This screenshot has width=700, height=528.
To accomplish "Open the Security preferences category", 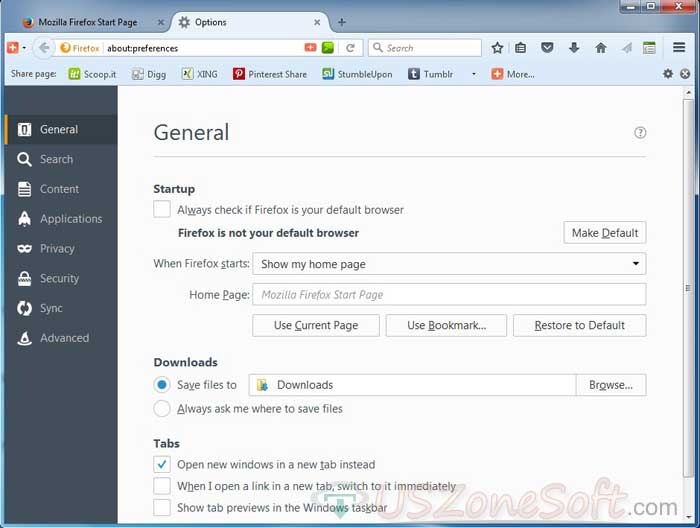I will (62, 279).
